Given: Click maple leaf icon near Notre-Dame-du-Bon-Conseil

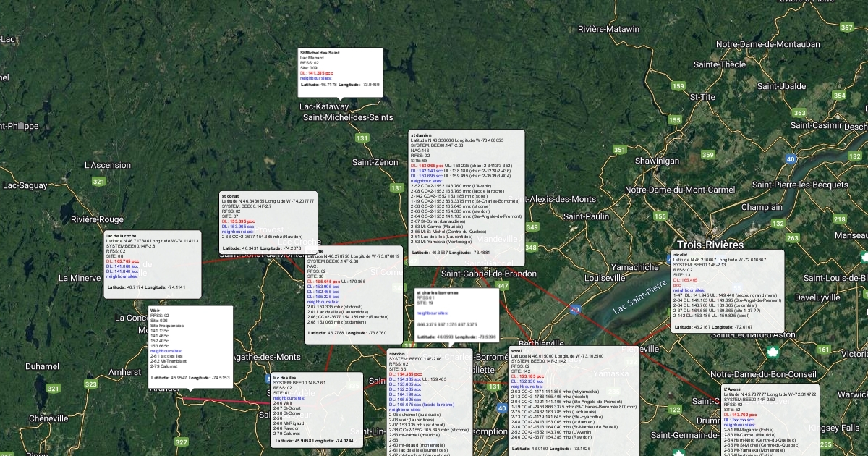Looking at the screenshot, I should (x=771, y=352).
